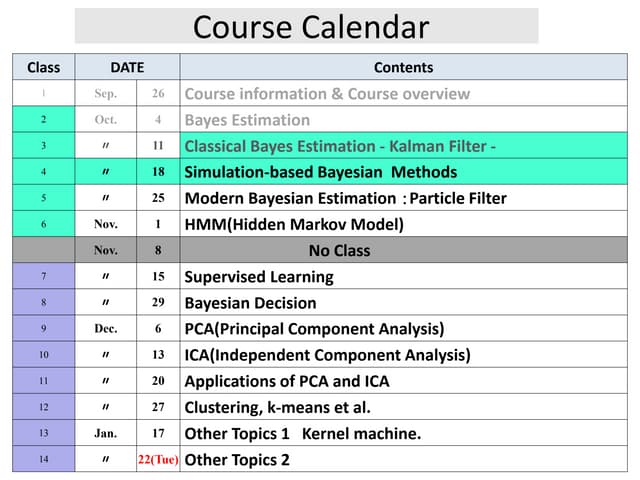Click ICA(Independent Component Analysis) row

(327, 355)
